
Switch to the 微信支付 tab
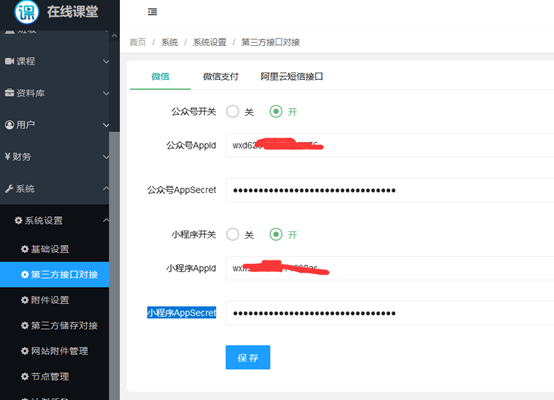pos(220,76)
